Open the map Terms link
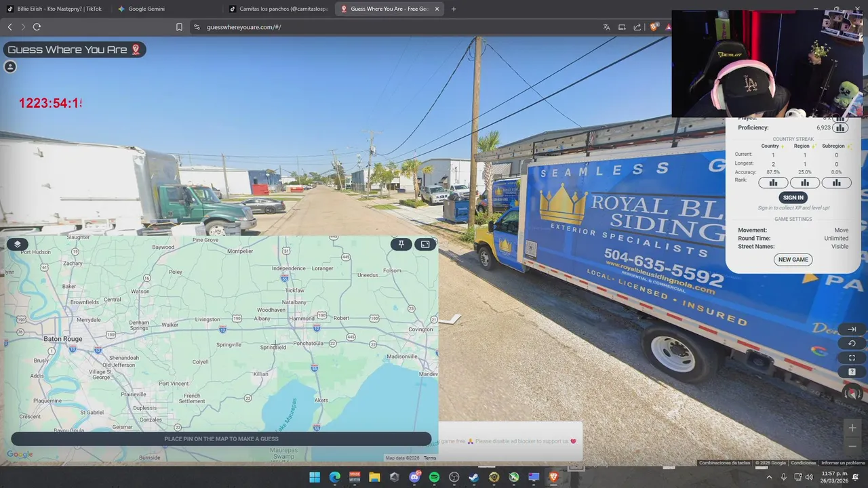This screenshot has width=868, height=488. pos(430,458)
